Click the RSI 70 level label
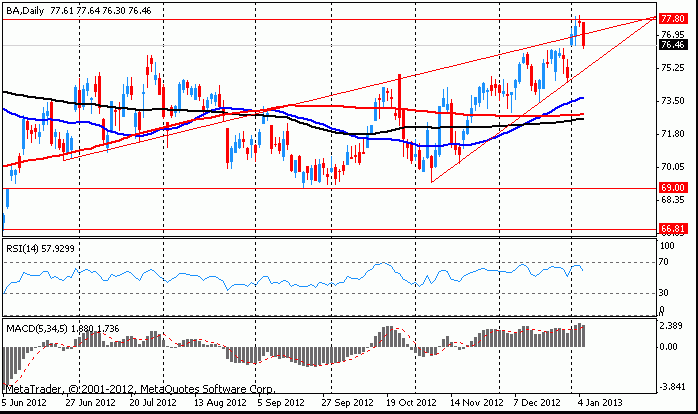The width and height of the screenshot is (698, 414). point(664,262)
